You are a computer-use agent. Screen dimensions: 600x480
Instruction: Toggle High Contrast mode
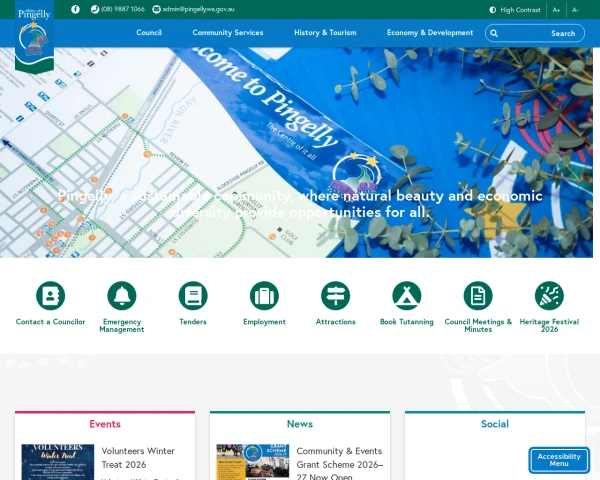pyautogui.click(x=515, y=10)
